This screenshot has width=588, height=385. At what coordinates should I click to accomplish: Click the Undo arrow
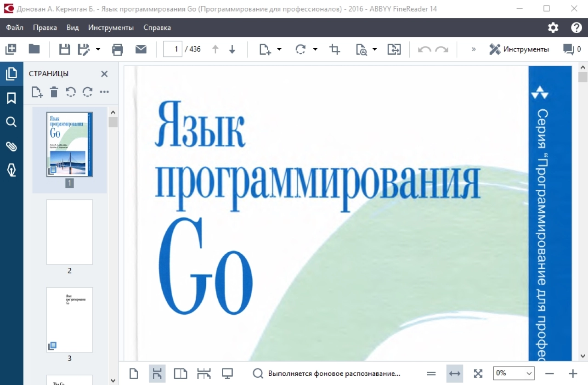click(424, 49)
